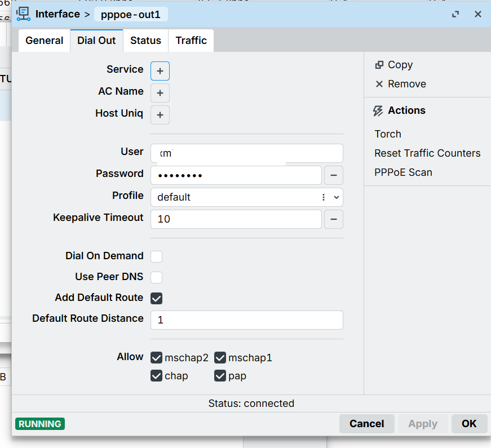Screen dimensions: 491x448
Task: Select the pppoe-out1 breadcrumb label
Action: (131, 15)
